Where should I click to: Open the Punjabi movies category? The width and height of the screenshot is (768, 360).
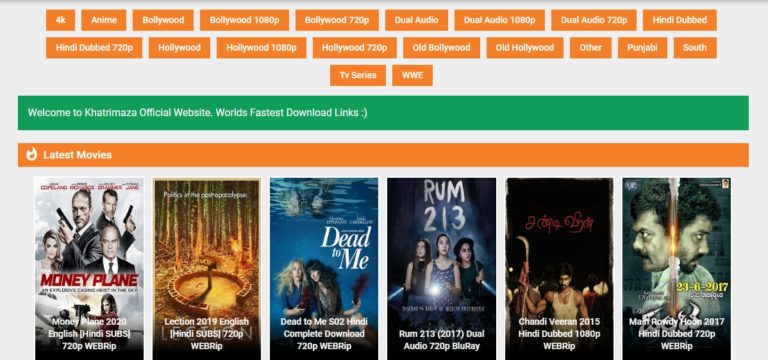tap(642, 48)
